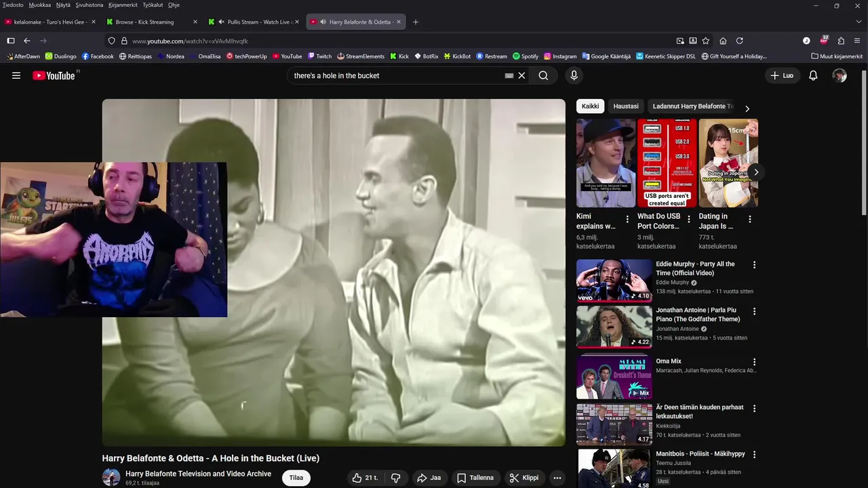The height and width of the screenshot is (488, 868).
Task: Open the Luo create menu
Action: (x=782, y=76)
